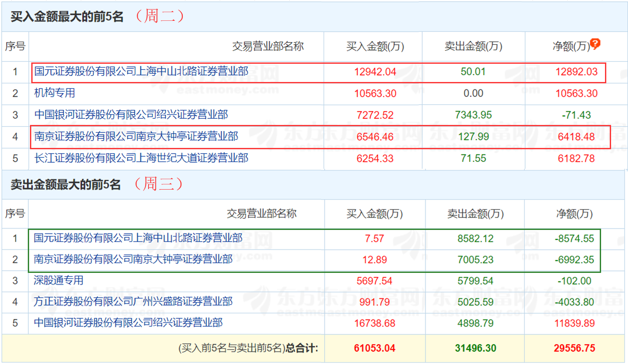Open 国元证券上海中山北路营业部 link in the 买入金额最大 table
628x364 pixels.
click(x=142, y=72)
